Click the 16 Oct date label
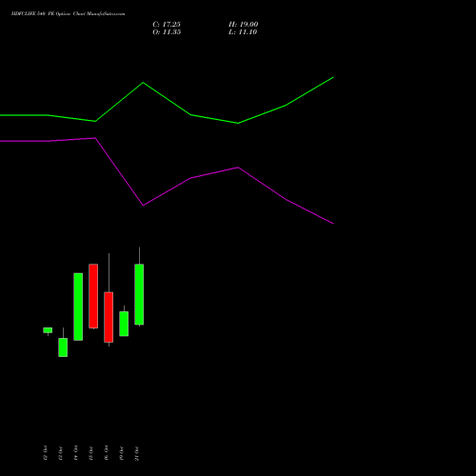 pos(106,453)
